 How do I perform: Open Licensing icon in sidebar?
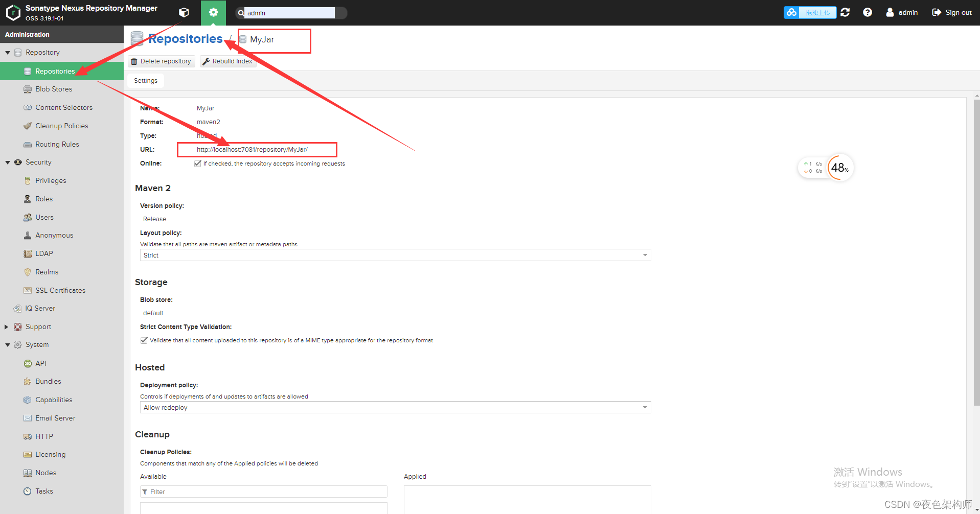coord(28,455)
